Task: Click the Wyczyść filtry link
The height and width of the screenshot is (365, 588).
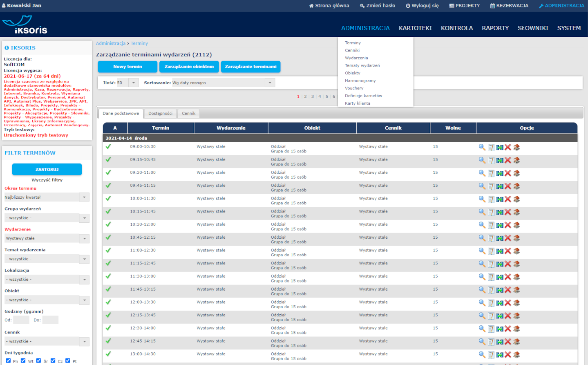Action: point(47,180)
